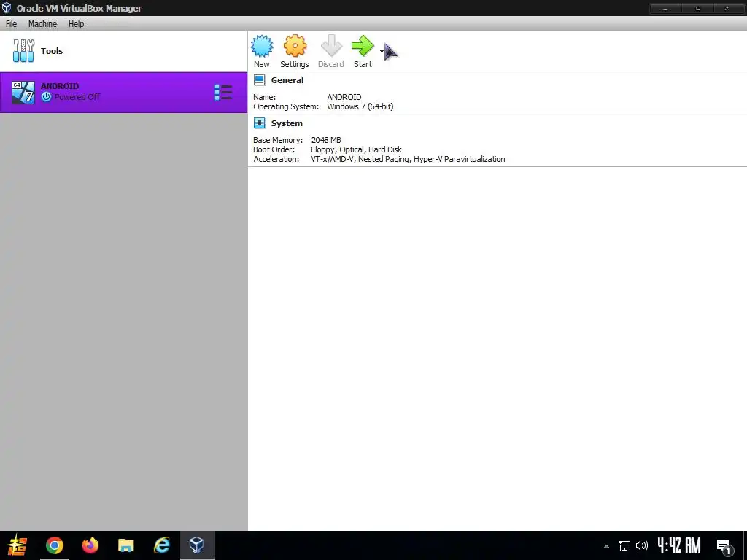Open the Machine menu
The image size is (747, 560).
pos(42,24)
